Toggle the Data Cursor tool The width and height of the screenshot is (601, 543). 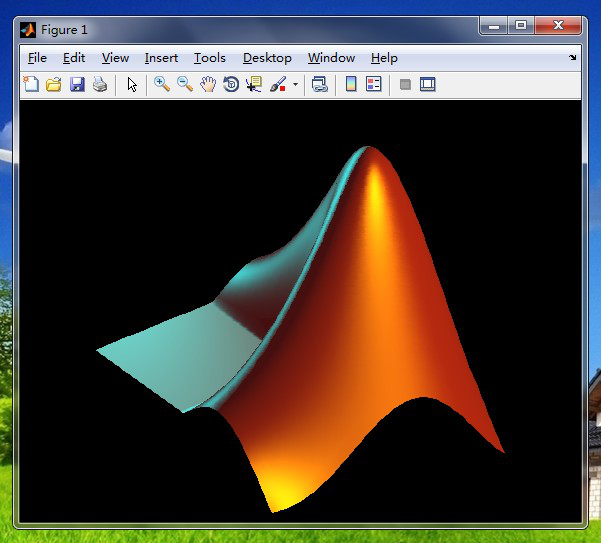254,85
